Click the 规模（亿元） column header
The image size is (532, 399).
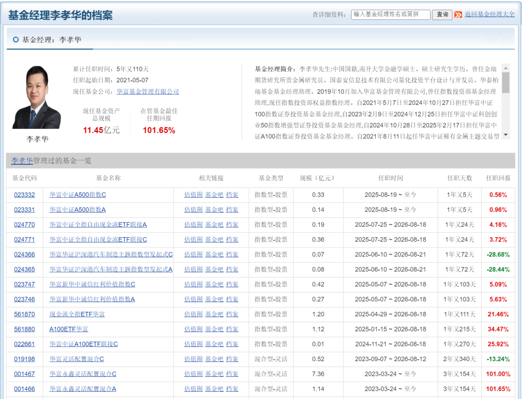[x=318, y=178]
